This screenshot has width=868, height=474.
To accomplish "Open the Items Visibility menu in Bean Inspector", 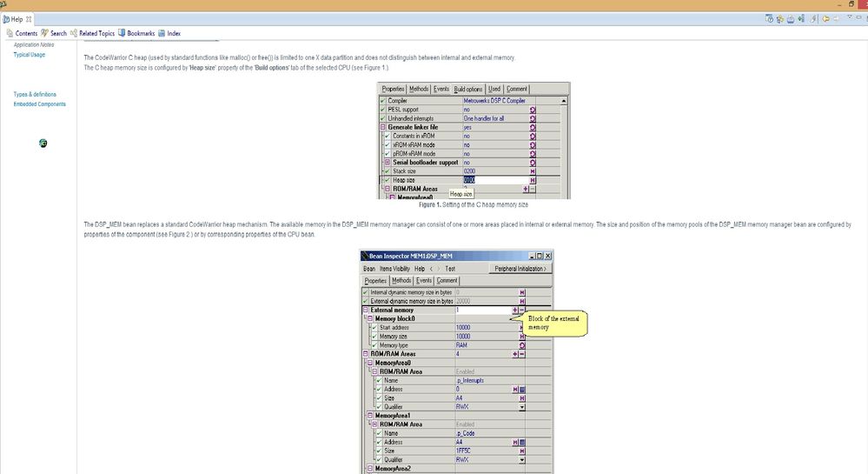I will (x=394, y=269).
